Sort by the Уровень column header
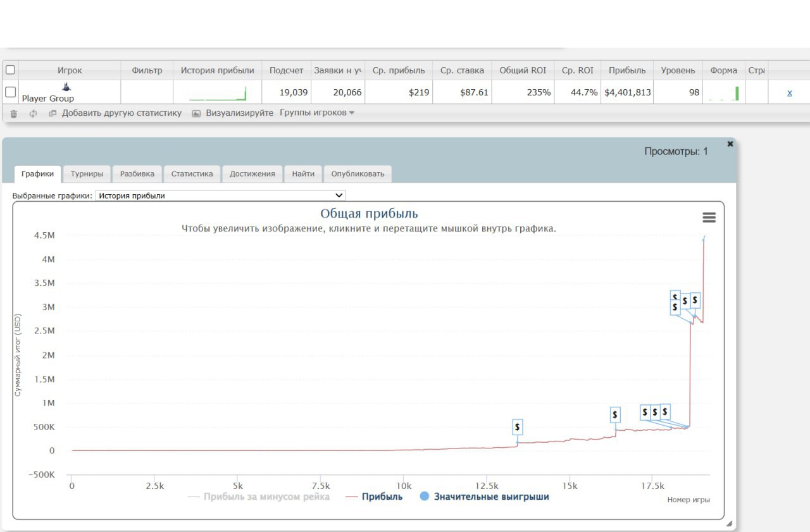Screen dimensions: 810x532 tap(678, 70)
